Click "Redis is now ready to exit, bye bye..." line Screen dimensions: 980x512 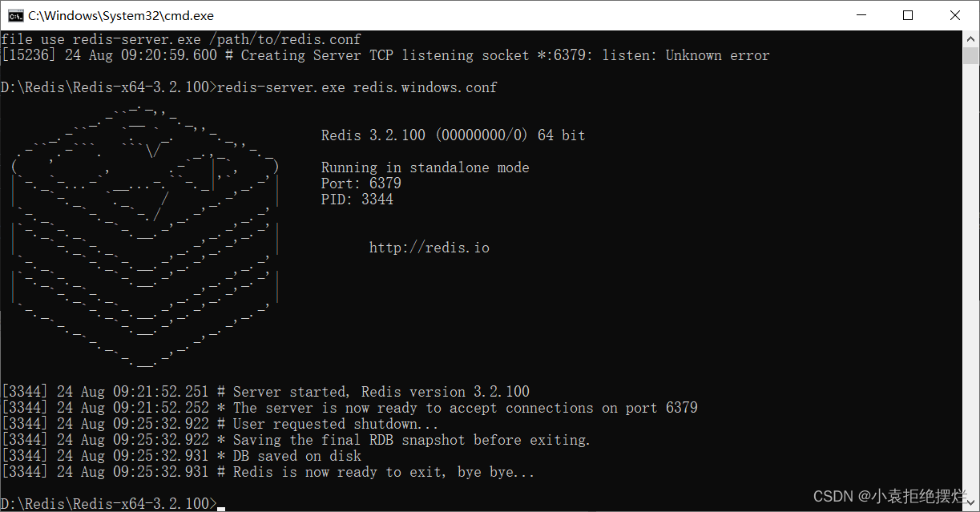268,472
